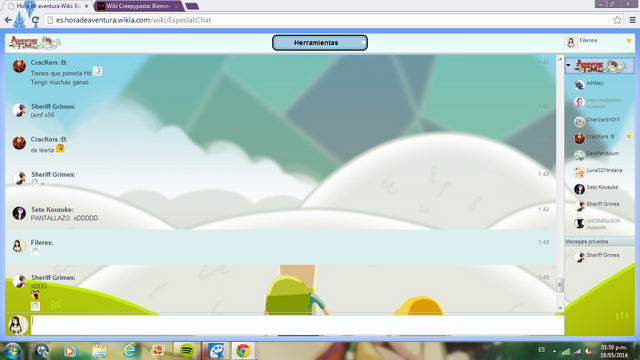Click the Adventure Time wiki logo at top-left
The width and height of the screenshot is (640, 360).
coord(35,43)
